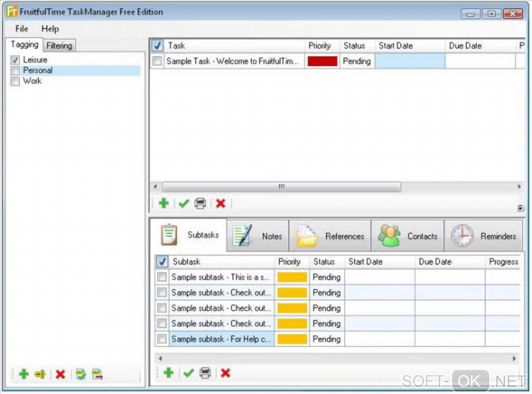Image resolution: width=532 pixels, height=394 pixels.
Task: Open the toolbar overflow arrow beside task toolbar
Action: [520, 208]
